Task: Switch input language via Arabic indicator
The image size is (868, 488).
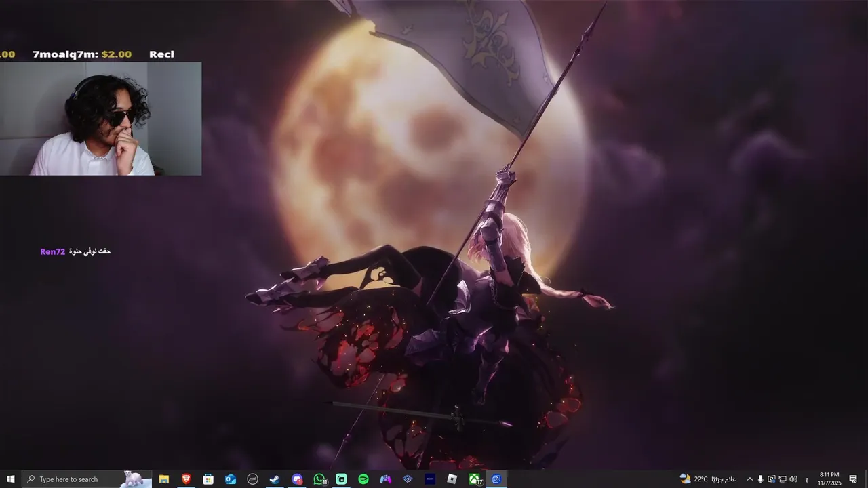Action: [806, 479]
